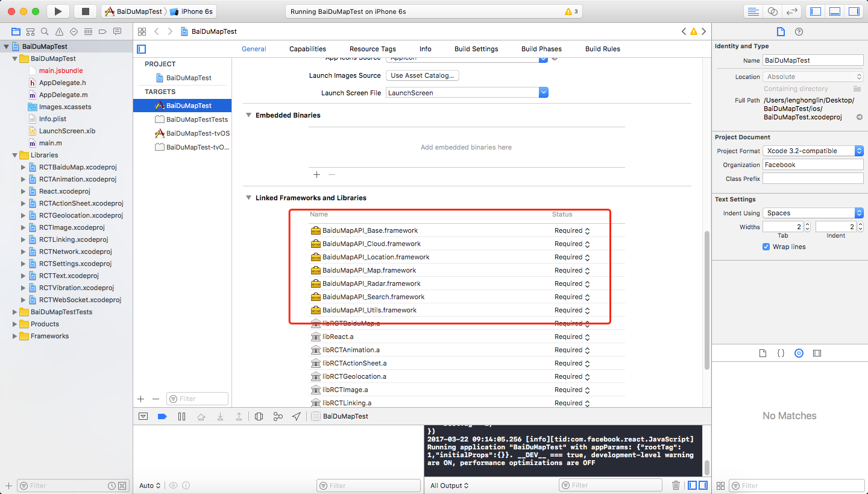Add an embedded binary with plus button

click(316, 174)
